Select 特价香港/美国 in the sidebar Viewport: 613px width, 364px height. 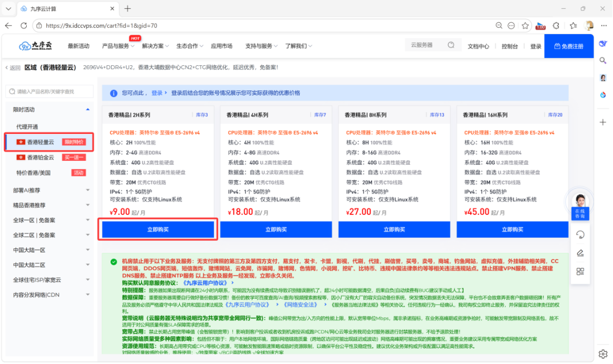coord(50,173)
